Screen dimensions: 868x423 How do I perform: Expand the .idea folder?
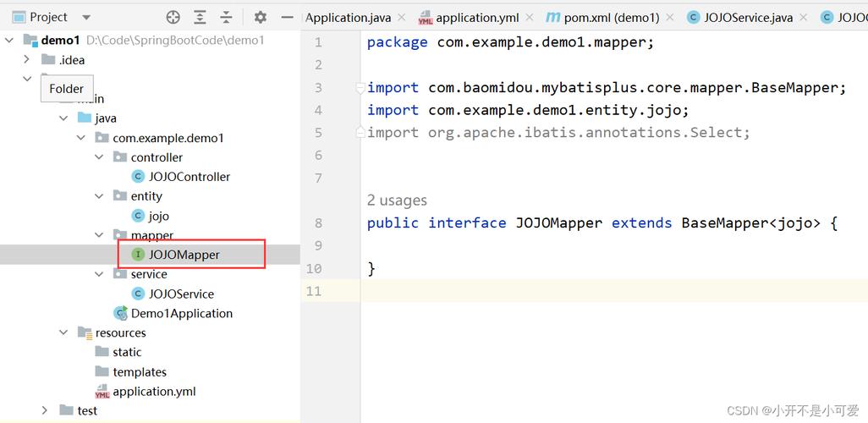click(x=26, y=59)
